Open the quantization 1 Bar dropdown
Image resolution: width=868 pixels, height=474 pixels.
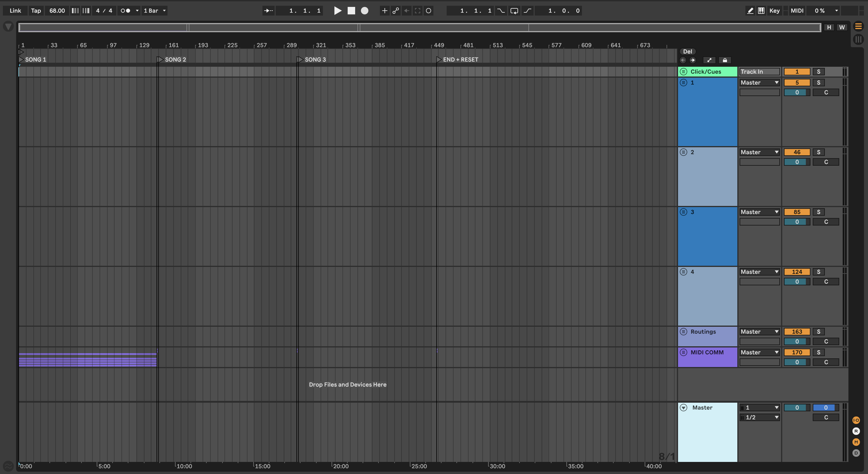coord(155,10)
